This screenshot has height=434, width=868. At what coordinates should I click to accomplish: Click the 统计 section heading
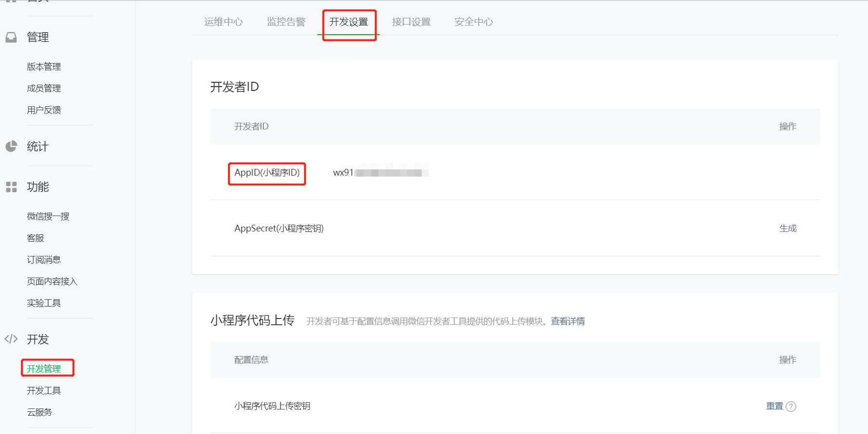coord(38,146)
